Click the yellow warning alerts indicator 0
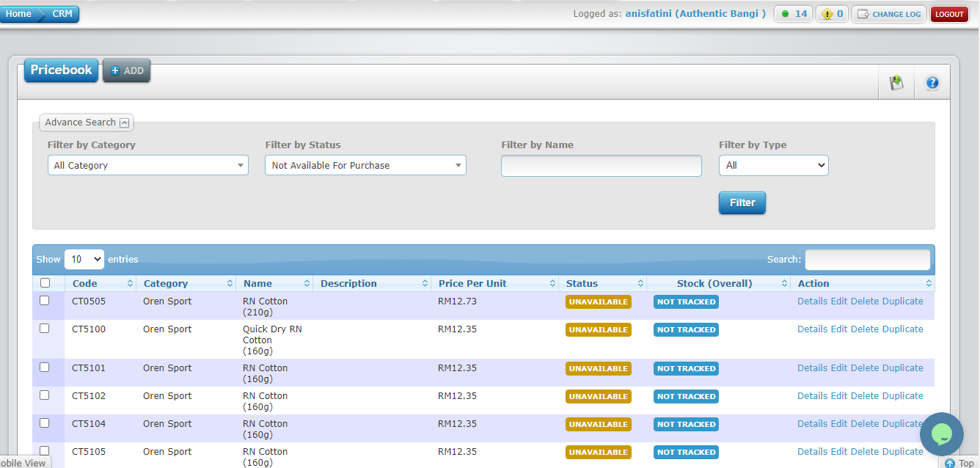 click(x=832, y=14)
